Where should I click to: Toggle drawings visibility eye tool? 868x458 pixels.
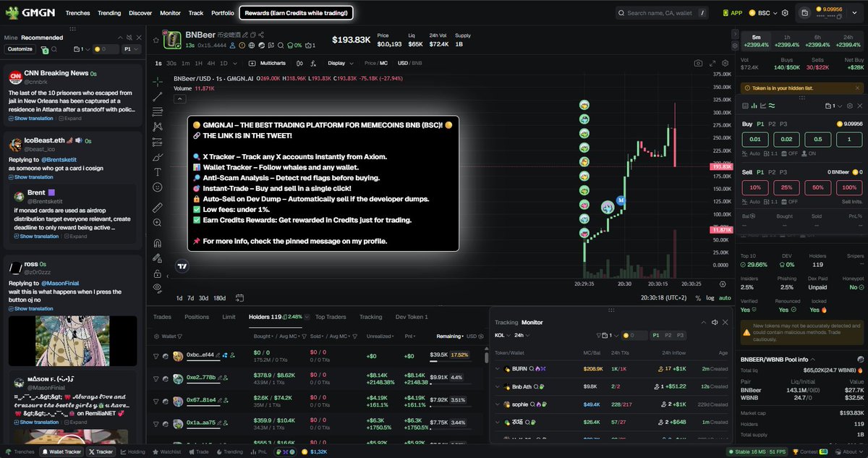(158, 288)
